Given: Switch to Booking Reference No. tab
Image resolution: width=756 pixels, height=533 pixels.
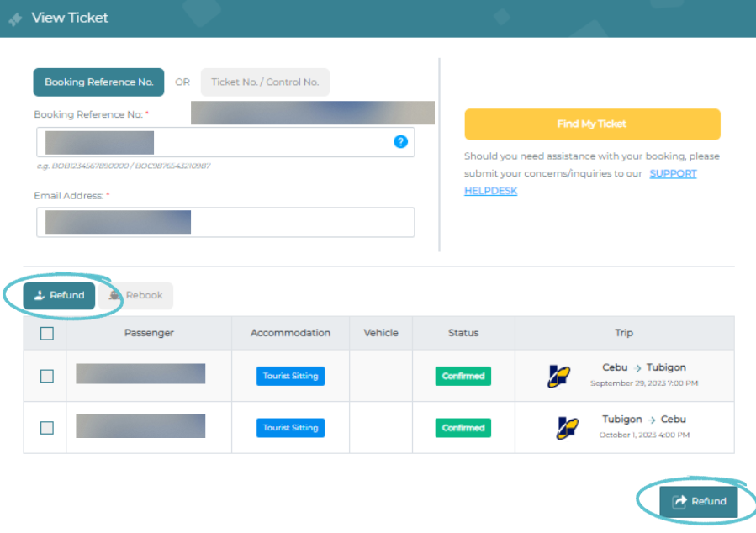Looking at the screenshot, I should tap(98, 82).
